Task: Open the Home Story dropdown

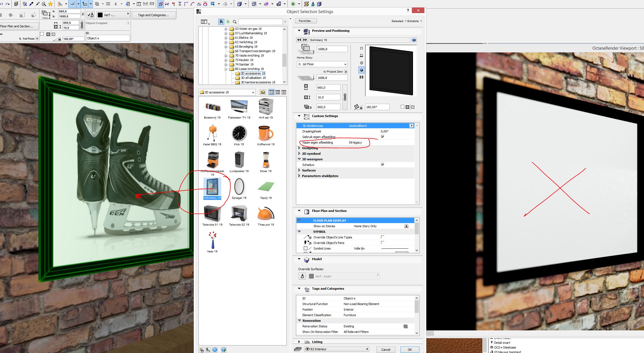Action: (322, 64)
